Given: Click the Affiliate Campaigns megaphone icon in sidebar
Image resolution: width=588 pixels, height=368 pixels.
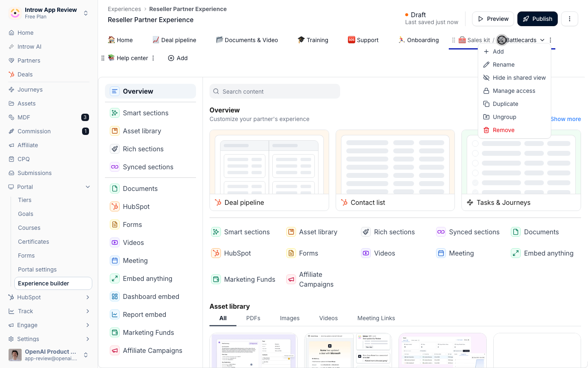Looking at the screenshot, I should coord(115,350).
